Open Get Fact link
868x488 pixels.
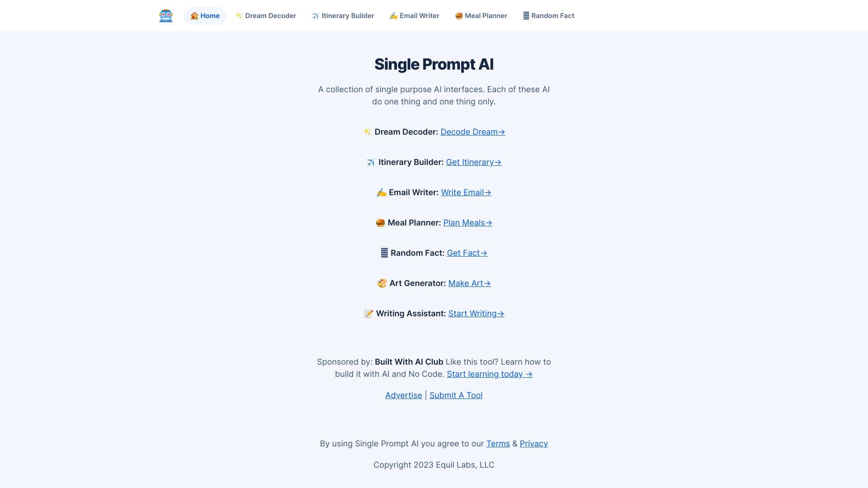click(466, 253)
